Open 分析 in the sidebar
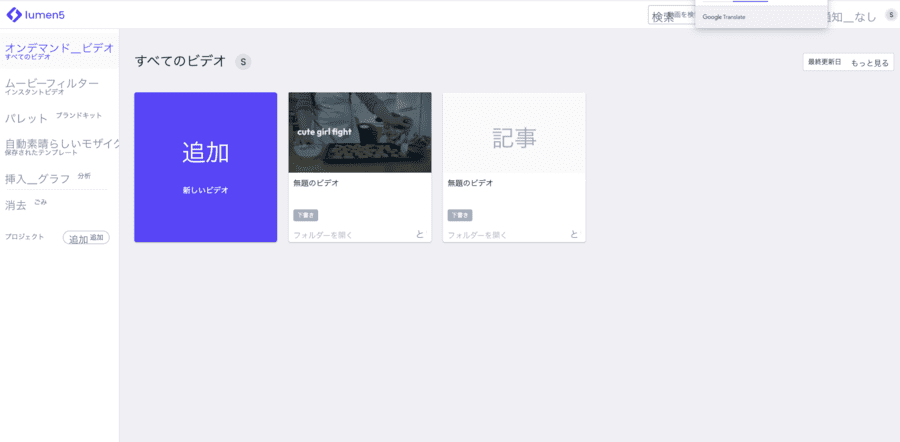Viewport: 900px width, 442px height. coord(48,178)
